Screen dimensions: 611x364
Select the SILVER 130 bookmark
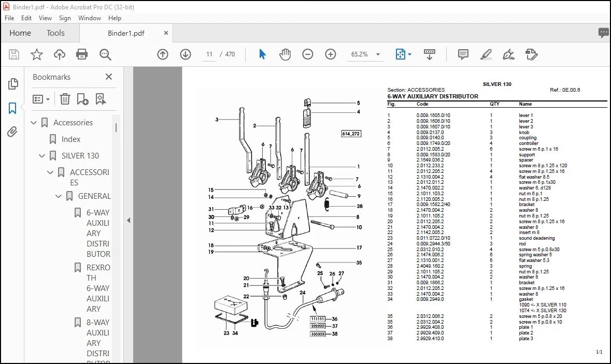point(80,156)
